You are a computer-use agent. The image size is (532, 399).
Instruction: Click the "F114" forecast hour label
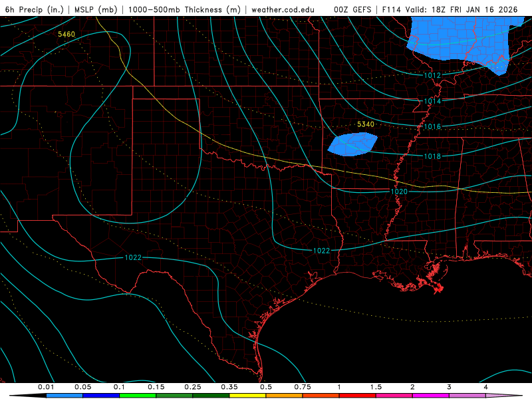pos(391,9)
